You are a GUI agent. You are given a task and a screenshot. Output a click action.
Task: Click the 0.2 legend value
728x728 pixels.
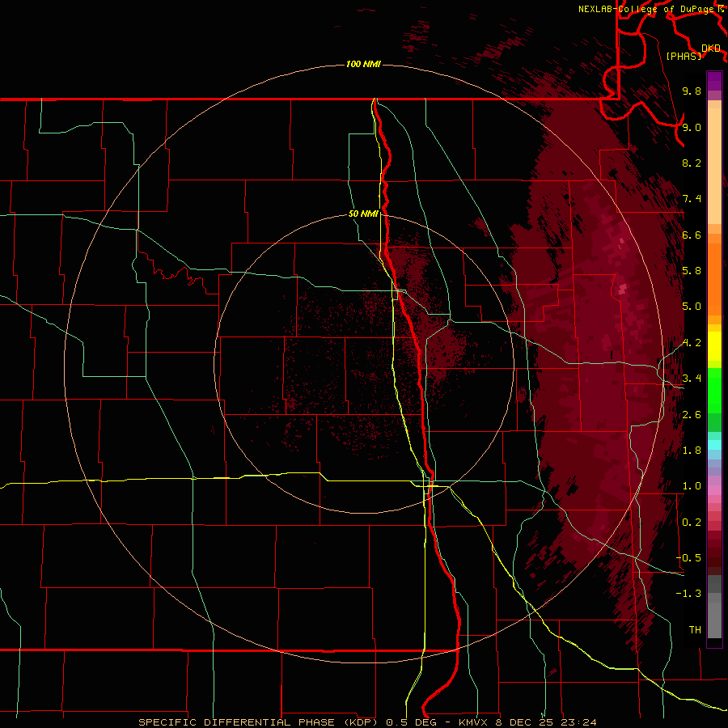(x=692, y=523)
